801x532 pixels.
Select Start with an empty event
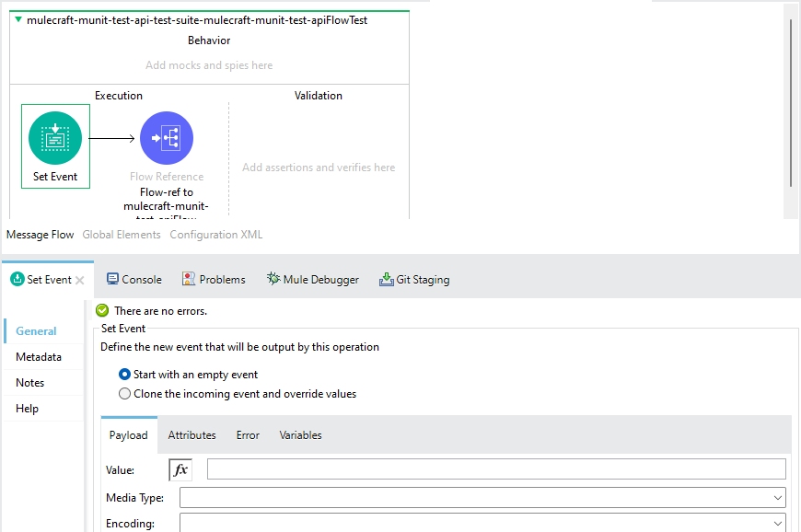(x=125, y=375)
